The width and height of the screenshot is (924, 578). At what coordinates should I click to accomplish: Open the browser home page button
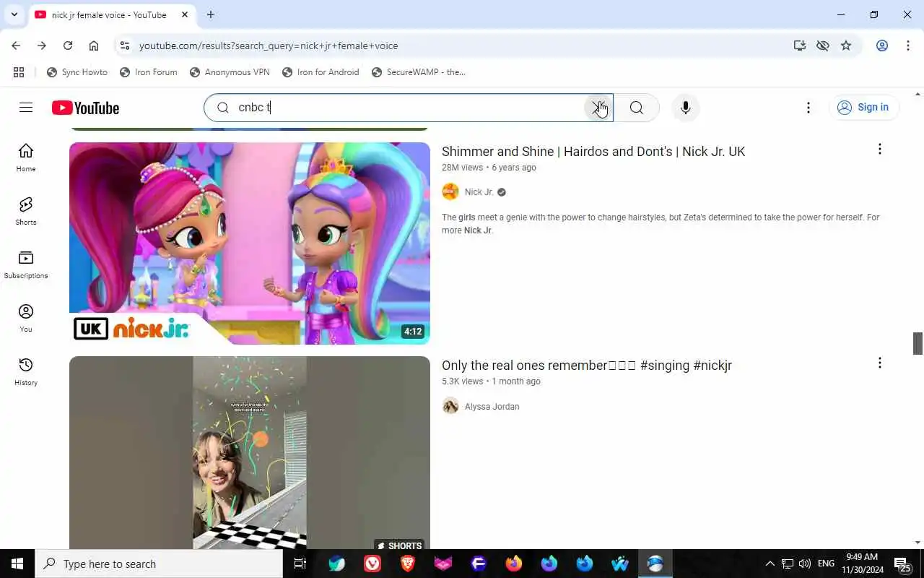[x=94, y=46]
